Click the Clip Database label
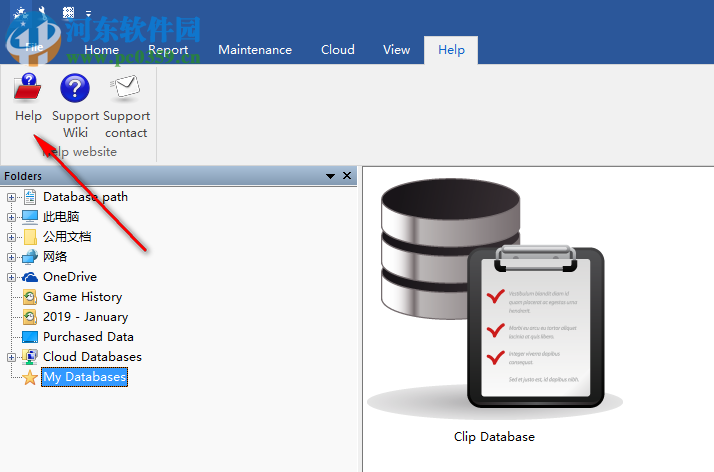Screen dimensions: 714x472 pyautogui.click(x=495, y=437)
